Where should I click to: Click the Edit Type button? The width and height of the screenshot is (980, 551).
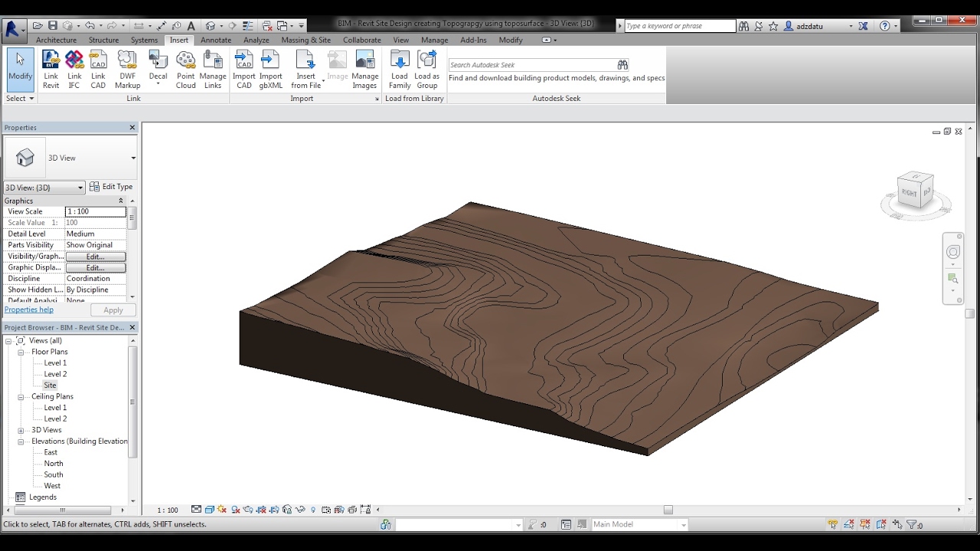(111, 187)
